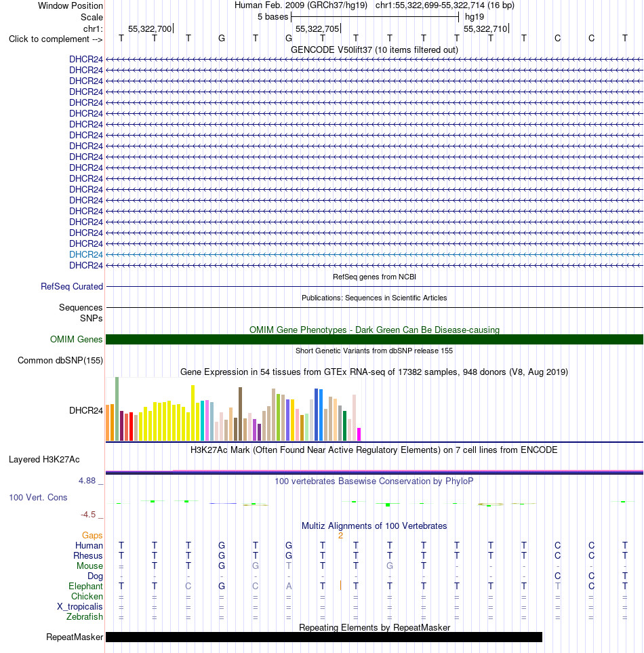This screenshot has height=653, width=644.
Task: Open 'Short Genetic Variants from dbSNP release 155' title
Action: pos(374,351)
